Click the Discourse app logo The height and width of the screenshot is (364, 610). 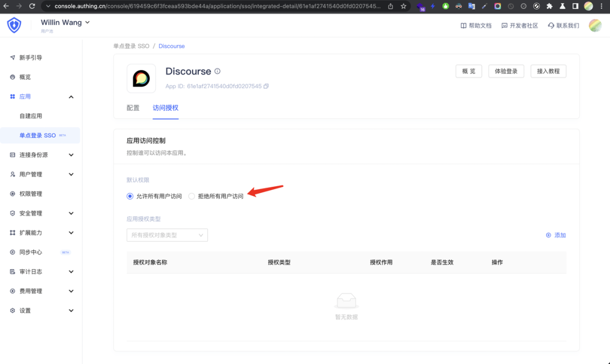coord(141,78)
